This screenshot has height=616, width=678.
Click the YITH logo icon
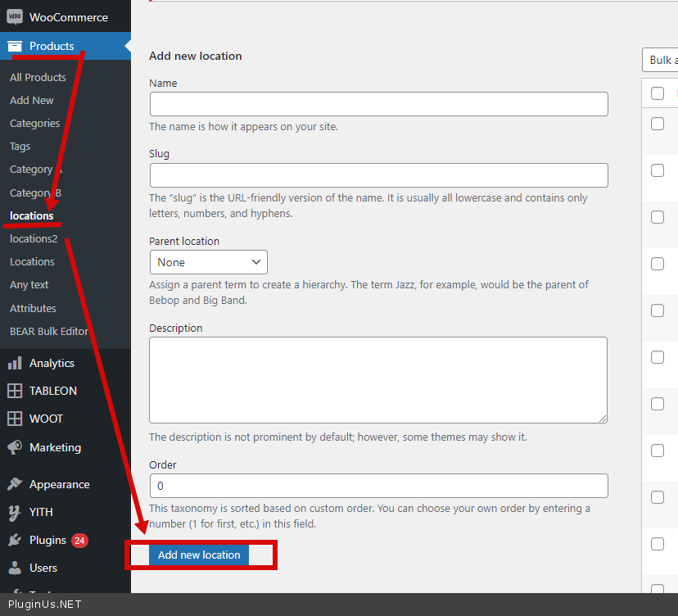[15, 512]
